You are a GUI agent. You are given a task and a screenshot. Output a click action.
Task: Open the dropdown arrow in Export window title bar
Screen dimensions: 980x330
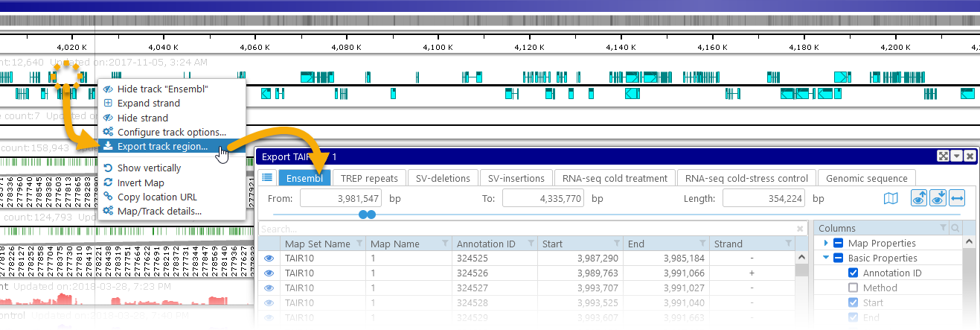point(956,156)
